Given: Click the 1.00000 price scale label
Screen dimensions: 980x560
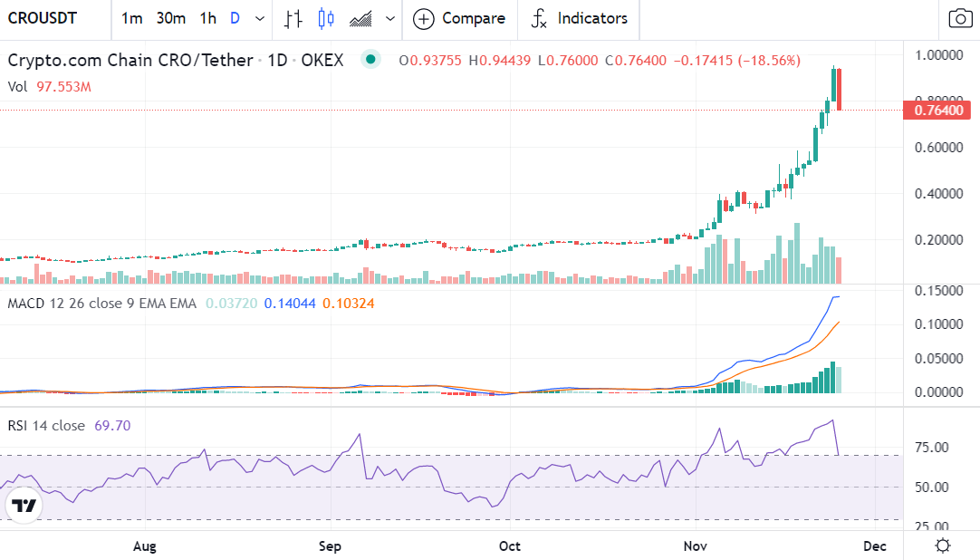Looking at the screenshot, I should coord(938,55).
